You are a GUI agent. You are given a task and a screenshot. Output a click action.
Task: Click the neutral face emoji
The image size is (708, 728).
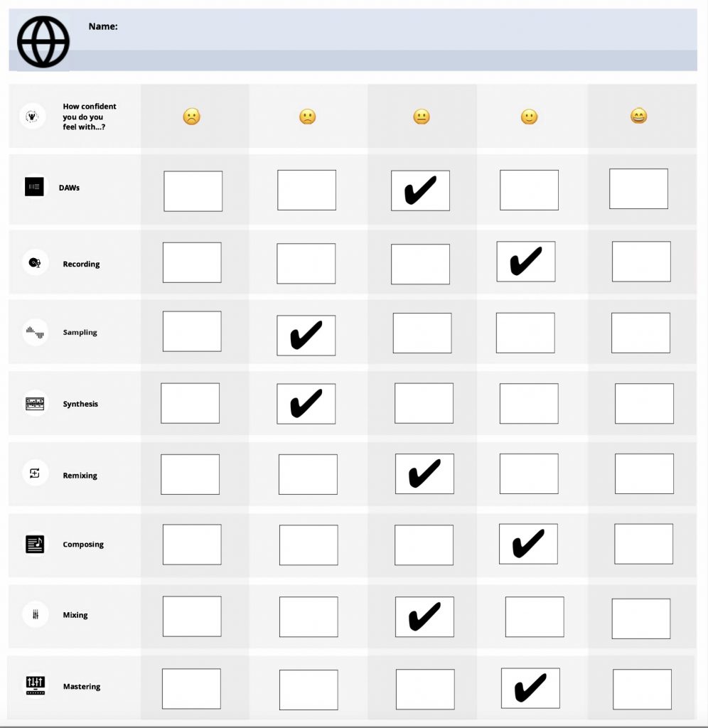[422, 117]
